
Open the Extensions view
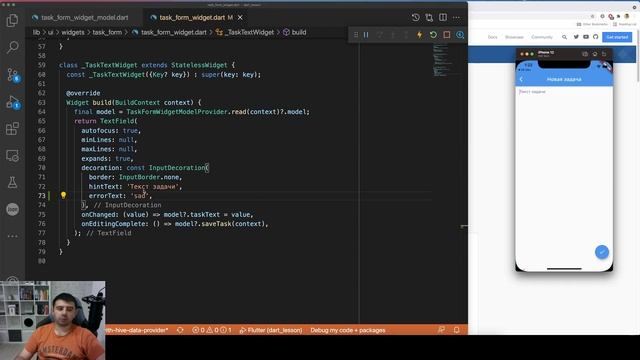(x=12, y=129)
